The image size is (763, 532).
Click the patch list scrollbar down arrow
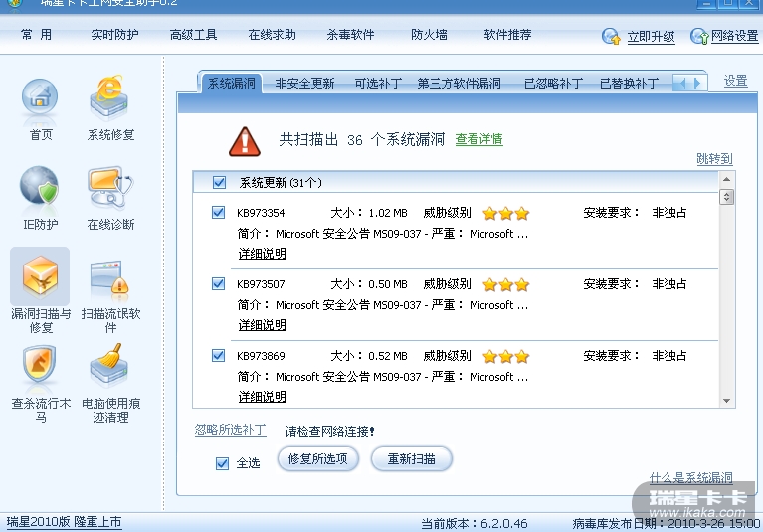pyautogui.click(x=726, y=401)
